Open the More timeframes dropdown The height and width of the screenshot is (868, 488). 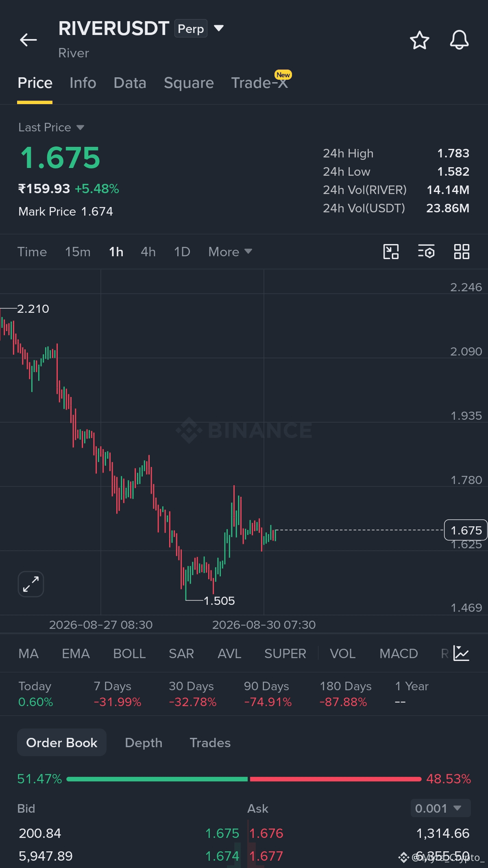(230, 252)
